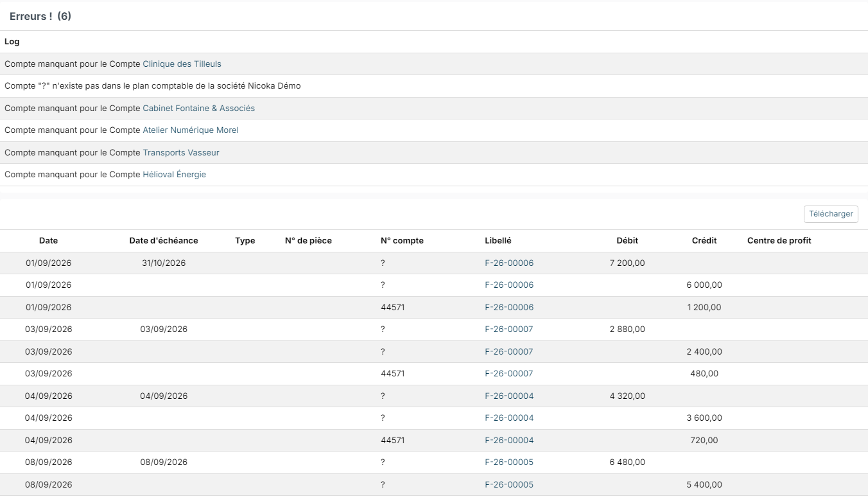Open F-26-00005 in the 5 400,00 credit row
This screenshot has height=501, width=868.
click(509, 484)
